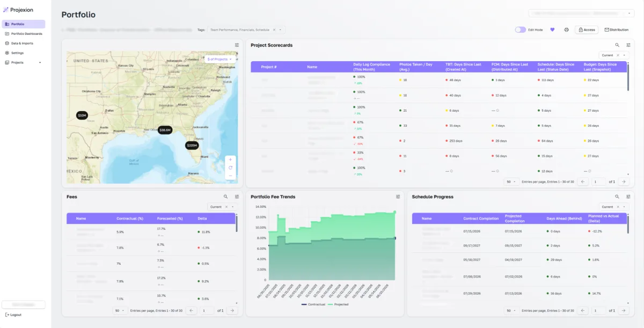
Task: Clear the Current filter in Project Scorecards
Action: (x=617, y=55)
